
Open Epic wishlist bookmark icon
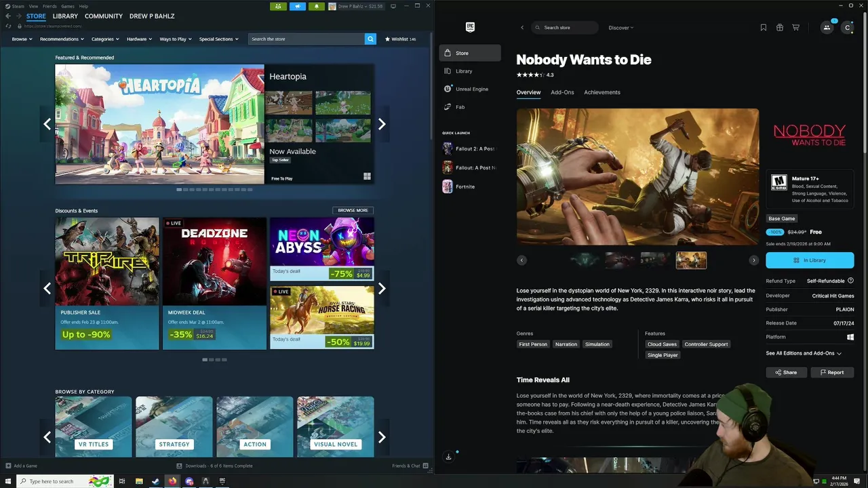764,28
